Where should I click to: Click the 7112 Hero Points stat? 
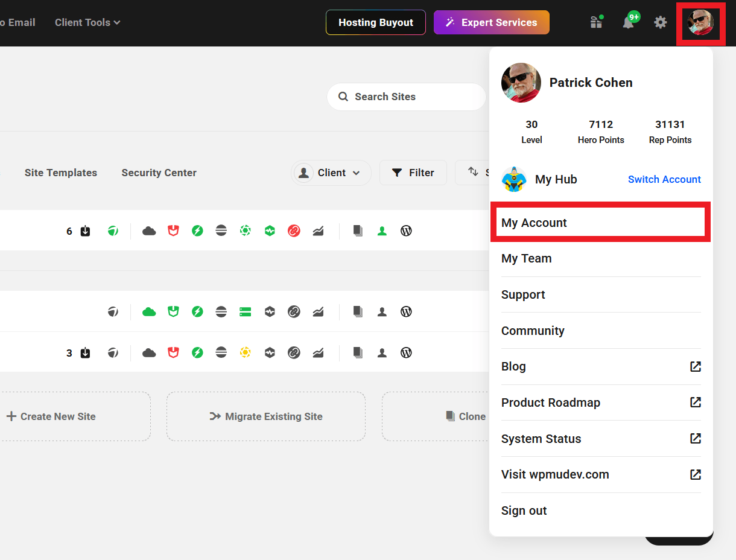(x=601, y=132)
